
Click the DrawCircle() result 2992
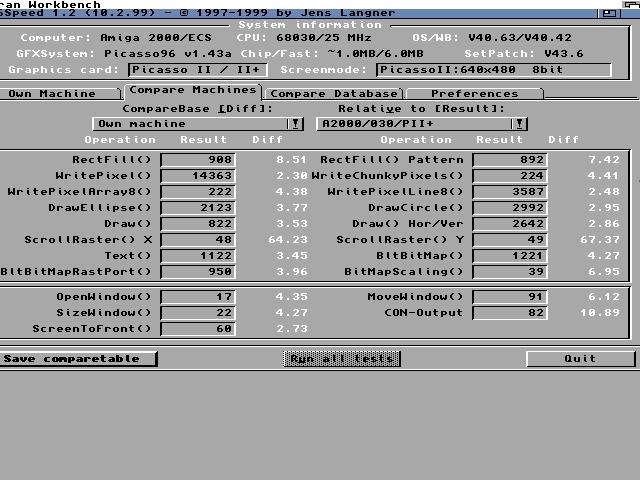click(x=510, y=208)
